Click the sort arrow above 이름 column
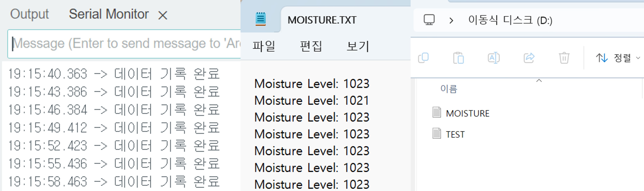Image resolution: width=644 pixels, height=191 pixels. [539, 81]
